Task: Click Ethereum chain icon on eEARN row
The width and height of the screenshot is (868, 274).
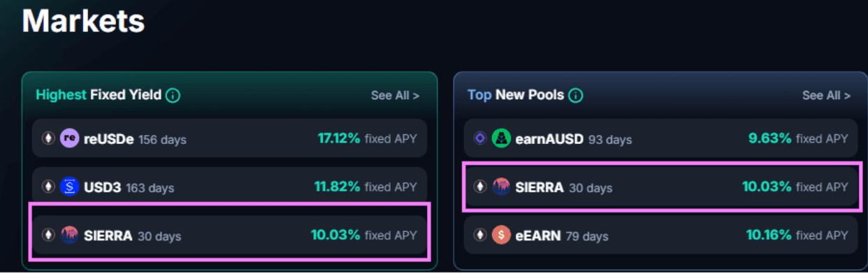Action: tap(480, 235)
